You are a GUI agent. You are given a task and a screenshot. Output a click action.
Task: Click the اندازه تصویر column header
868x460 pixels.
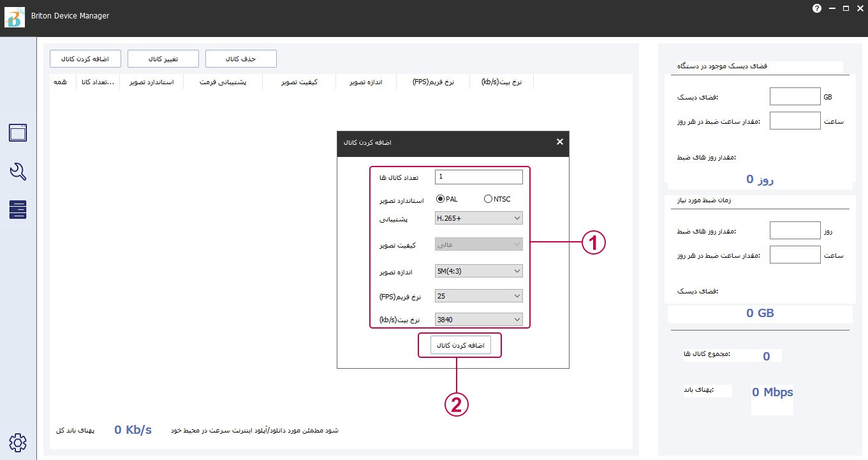pos(366,82)
